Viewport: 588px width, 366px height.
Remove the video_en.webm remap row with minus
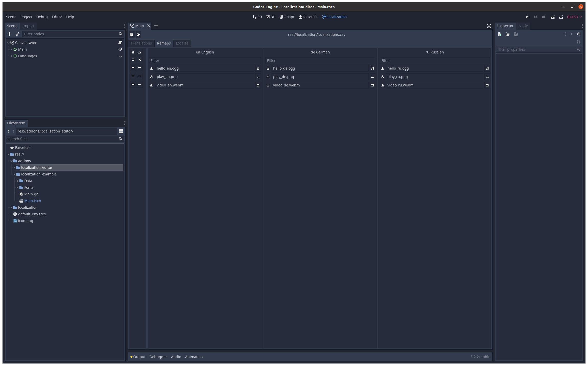[140, 84]
